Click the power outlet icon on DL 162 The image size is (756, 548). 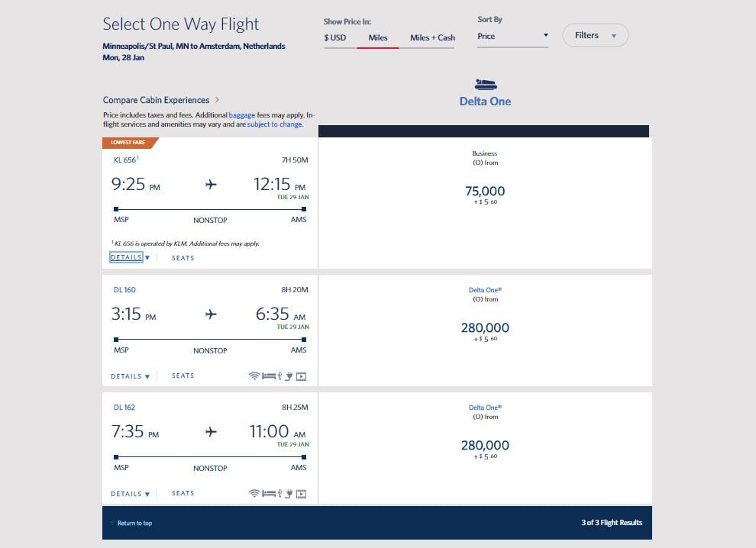pos(289,494)
